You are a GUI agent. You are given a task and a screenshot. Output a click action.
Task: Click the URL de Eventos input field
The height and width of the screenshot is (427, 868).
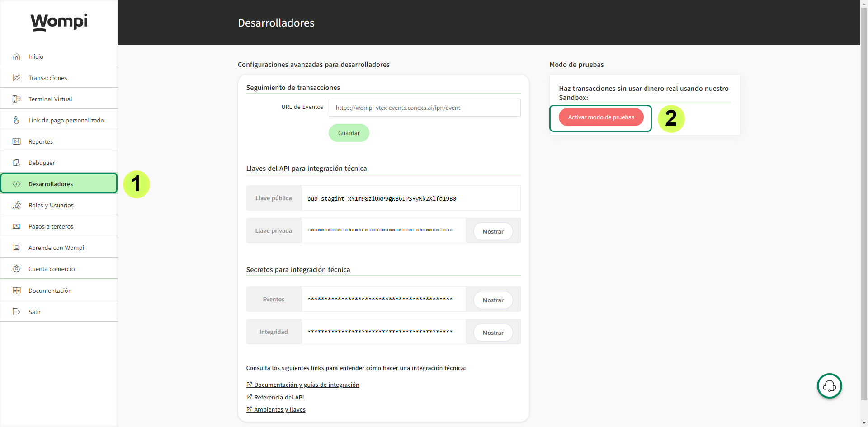coord(424,108)
